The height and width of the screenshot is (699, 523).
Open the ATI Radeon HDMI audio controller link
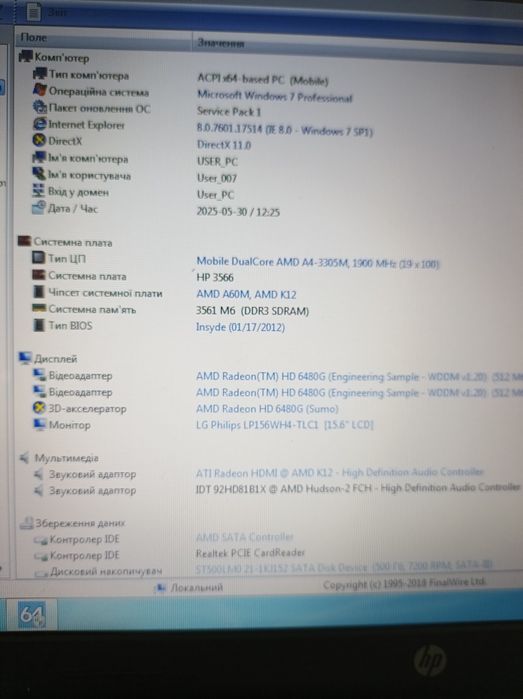(340, 472)
